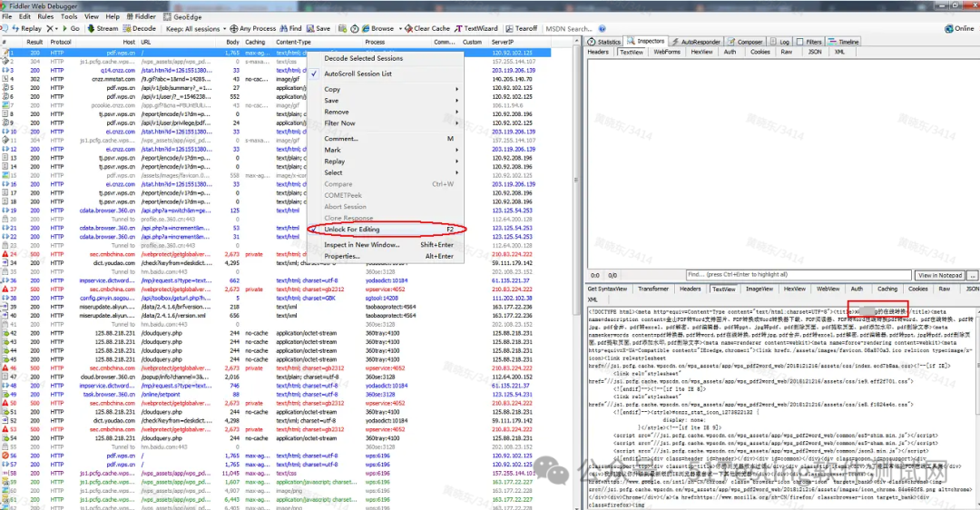Screen dimensions: 980x510
Task: Toggle the Decode toolbar button
Action: (x=140, y=29)
